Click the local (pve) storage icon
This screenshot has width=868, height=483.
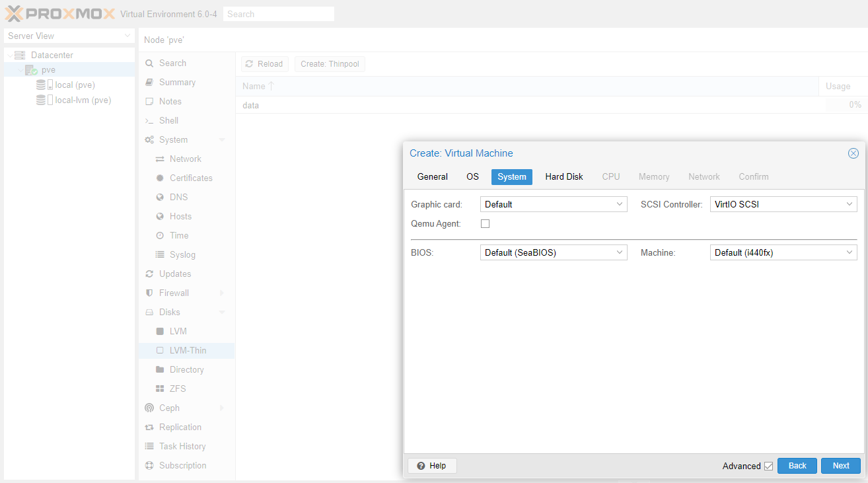tap(44, 85)
